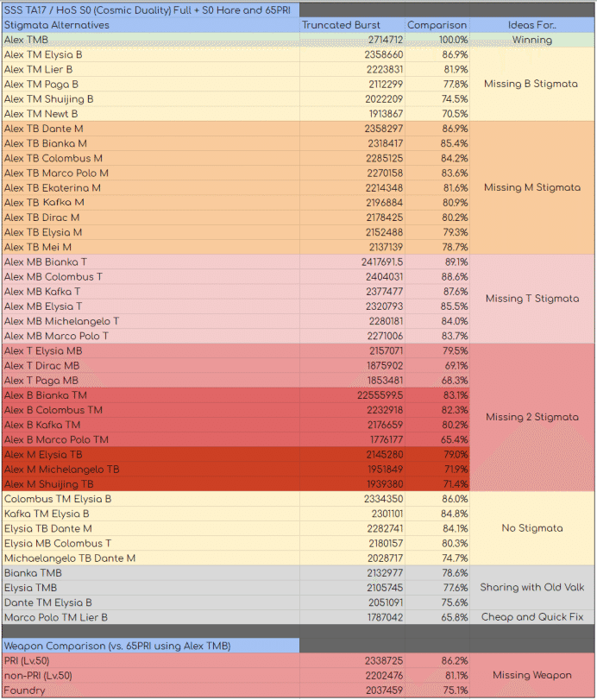Select the green "Winning" cell
Viewport: 597px width, 700px height.
[531, 40]
